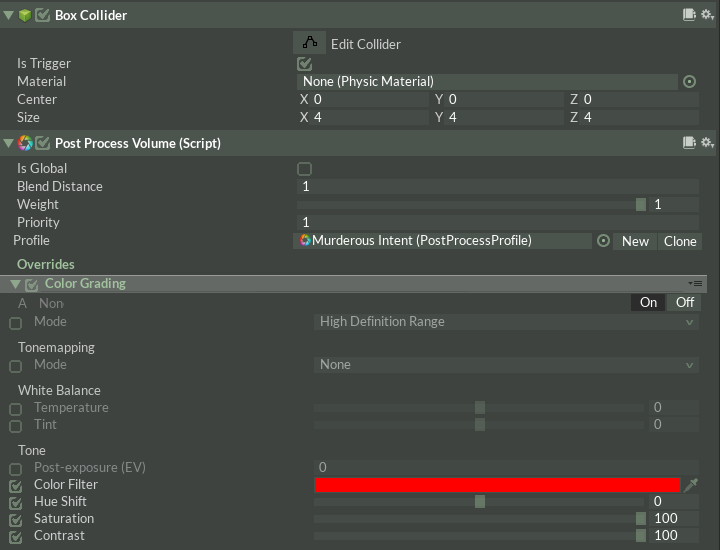720x550 pixels.
Task: Enable the Is Global checkbox
Action: (304, 169)
